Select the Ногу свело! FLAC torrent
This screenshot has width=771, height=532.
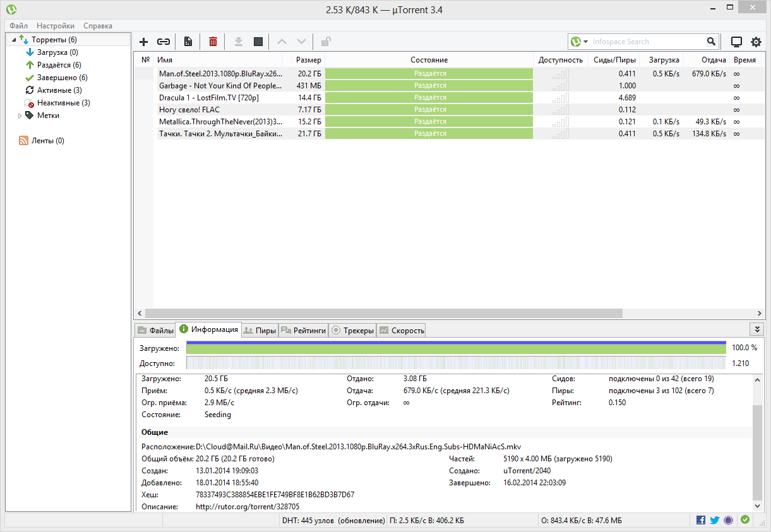click(449, 110)
